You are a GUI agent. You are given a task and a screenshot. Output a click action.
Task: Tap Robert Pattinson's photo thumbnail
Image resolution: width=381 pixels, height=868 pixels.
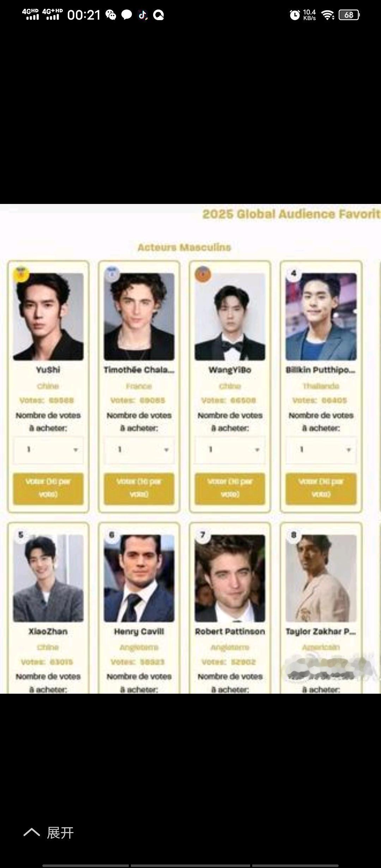230,578
